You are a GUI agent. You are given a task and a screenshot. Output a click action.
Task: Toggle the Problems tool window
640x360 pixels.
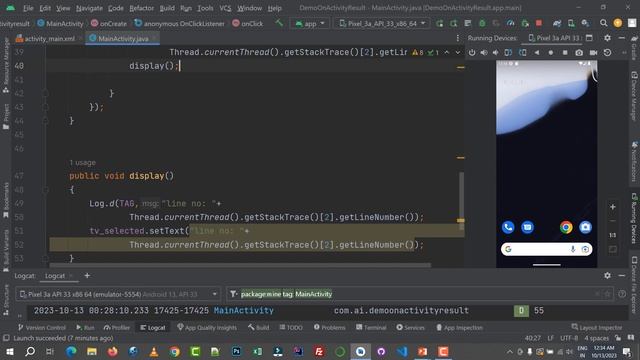329,327
